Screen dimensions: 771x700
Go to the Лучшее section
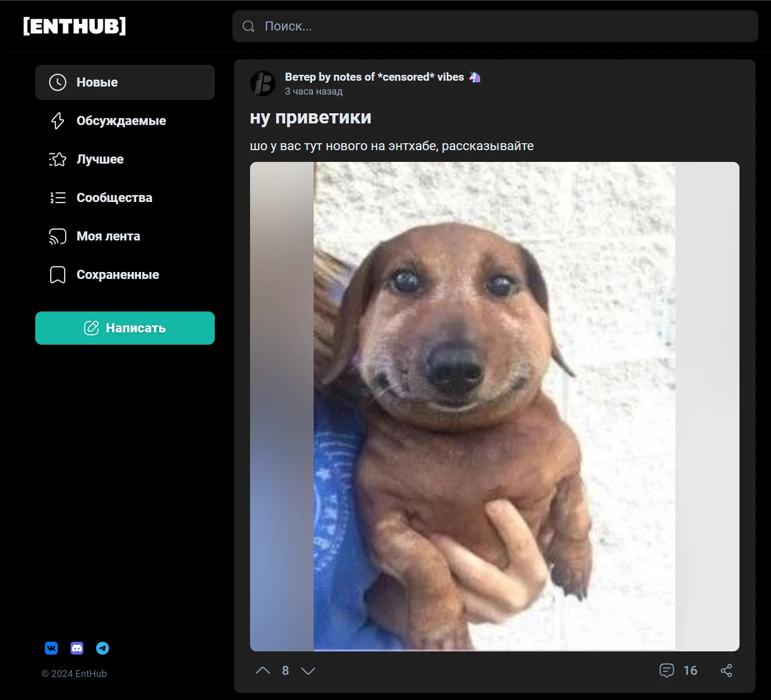click(125, 159)
